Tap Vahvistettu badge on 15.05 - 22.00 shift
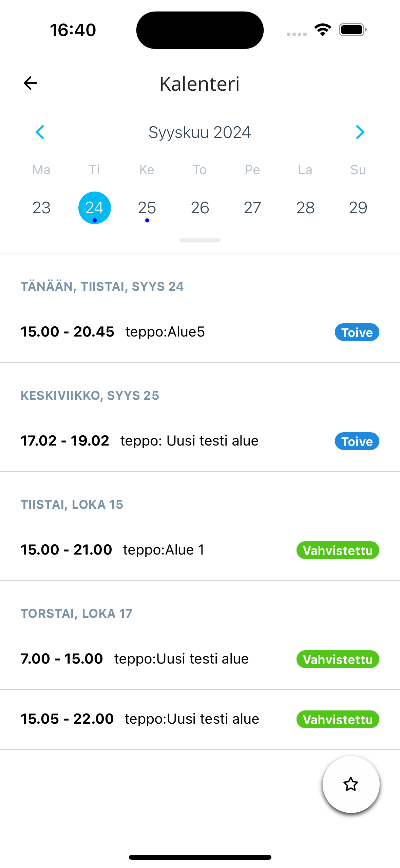 [x=338, y=719]
